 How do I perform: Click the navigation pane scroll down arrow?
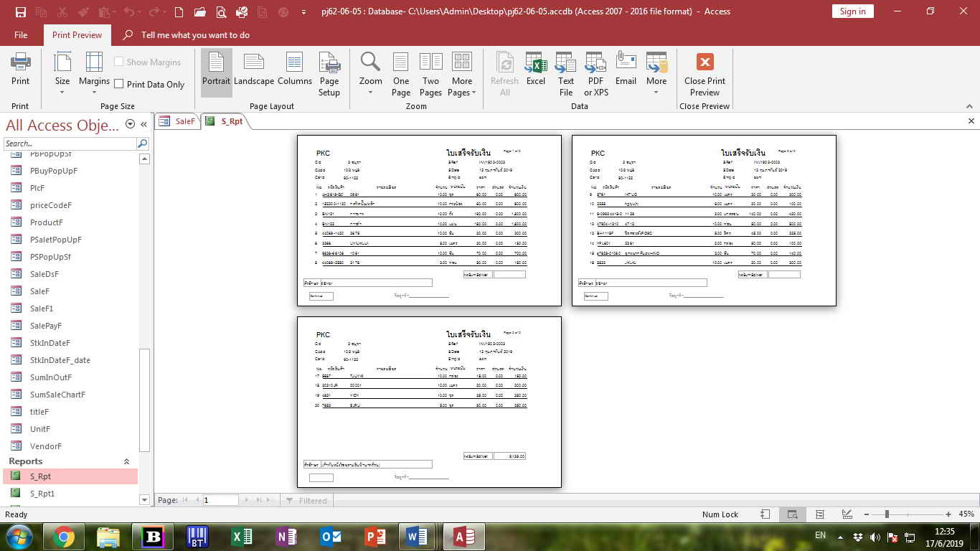[x=144, y=499]
